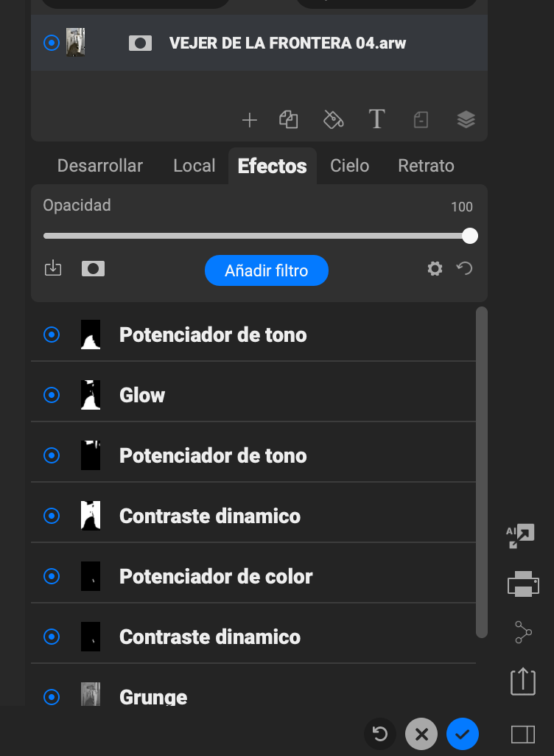This screenshot has width=554, height=756.
Task: Expand the first Potenciador de tono filter
Action: tap(213, 335)
